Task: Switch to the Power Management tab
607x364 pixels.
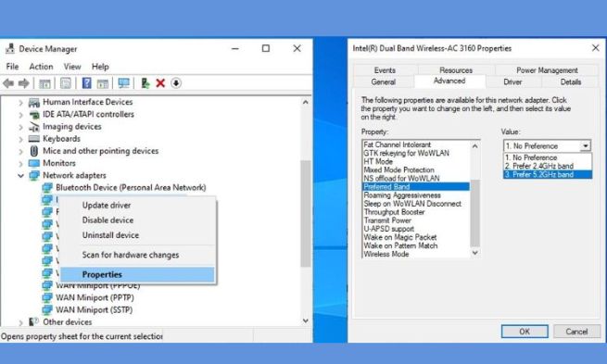Action: click(x=547, y=70)
